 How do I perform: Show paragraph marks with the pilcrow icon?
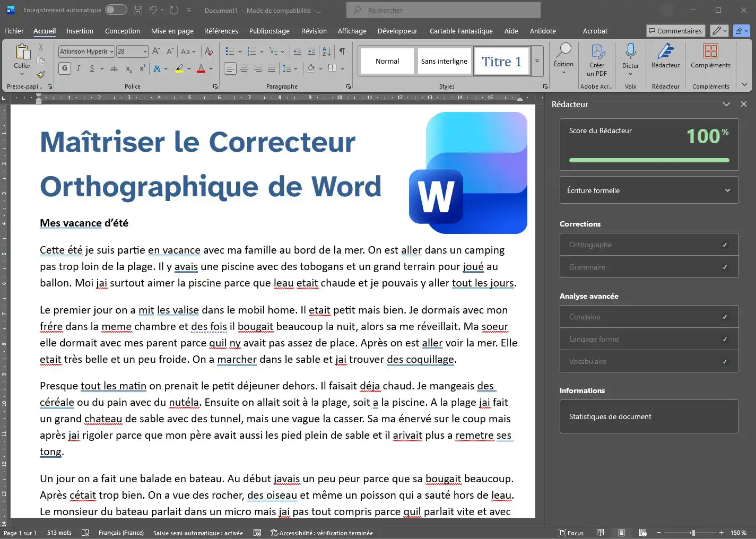click(x=343, y=51)
